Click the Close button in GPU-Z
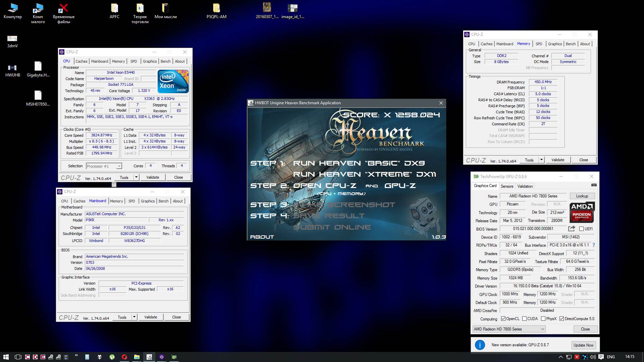 [x=585, y=329]
